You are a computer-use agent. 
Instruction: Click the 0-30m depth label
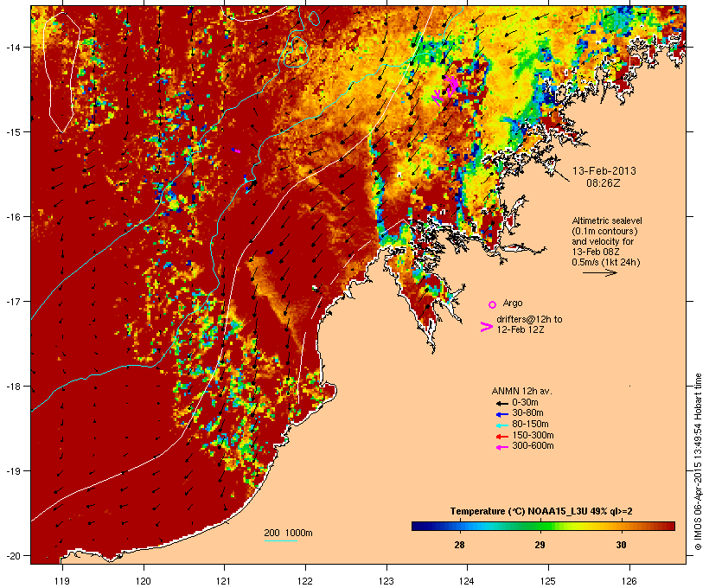tap(525, 403)
